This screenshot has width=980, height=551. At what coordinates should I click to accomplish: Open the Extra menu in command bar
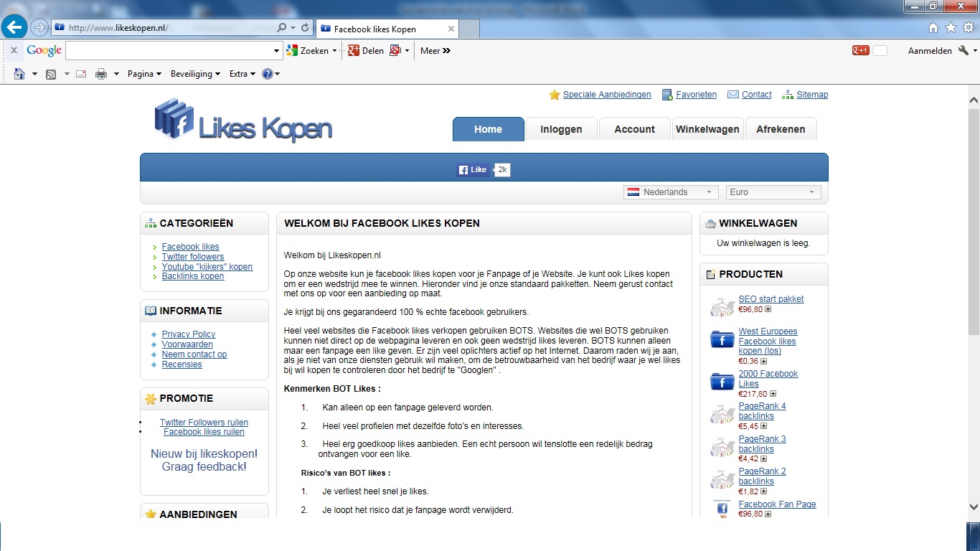[x=242, y=74]
